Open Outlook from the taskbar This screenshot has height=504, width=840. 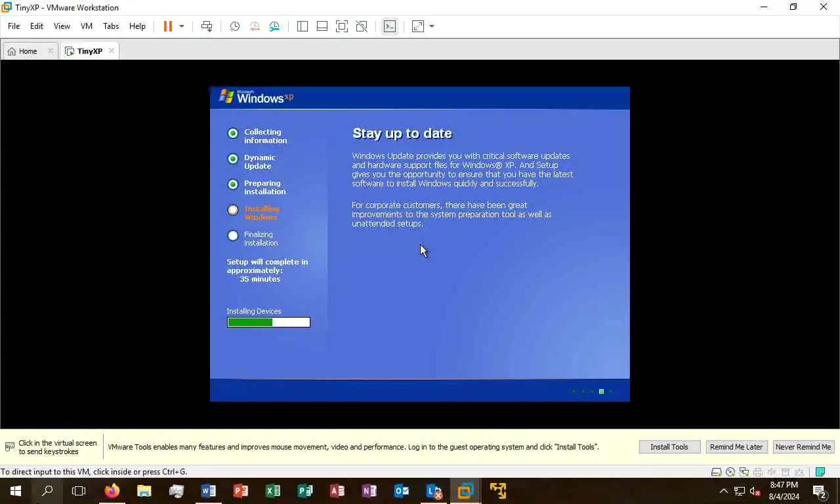pos(402,491)
